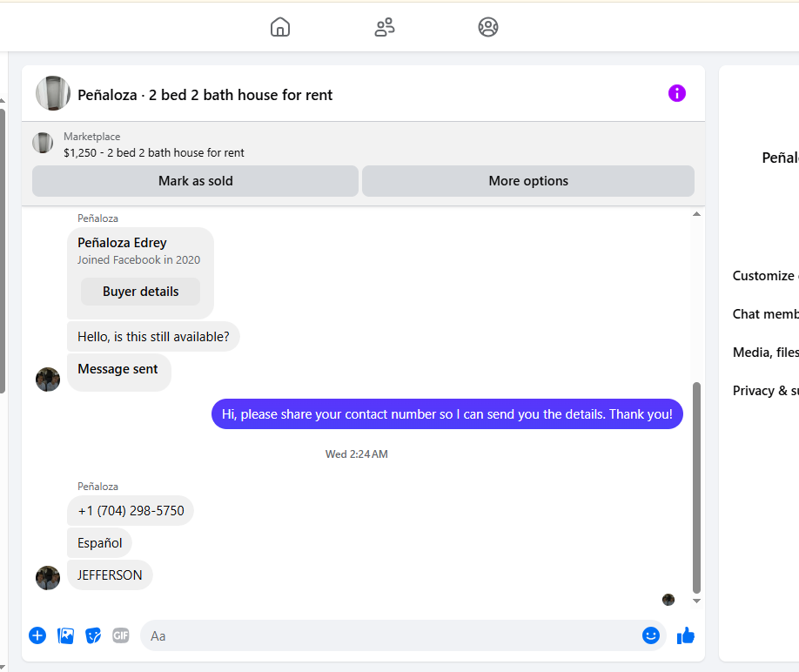
Task: Click the avatar beside JEFFERSON message
Action: pos(48,578)
